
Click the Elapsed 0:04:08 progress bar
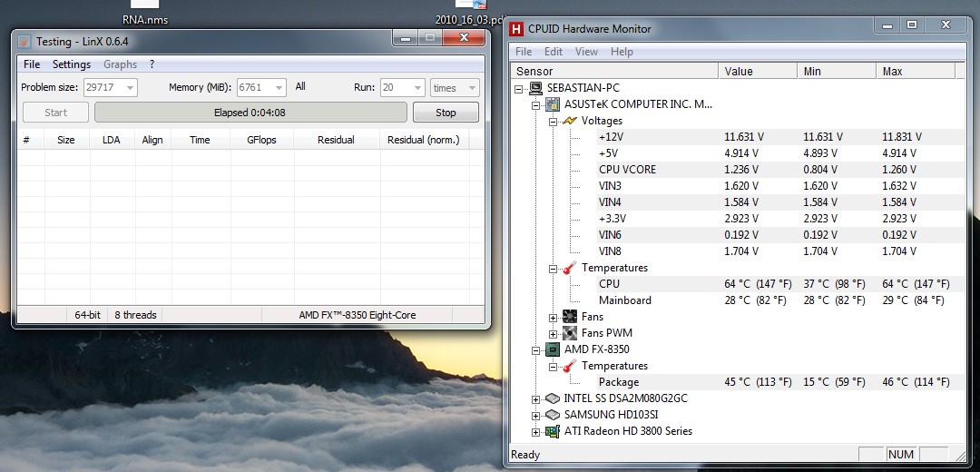(250, 113)
